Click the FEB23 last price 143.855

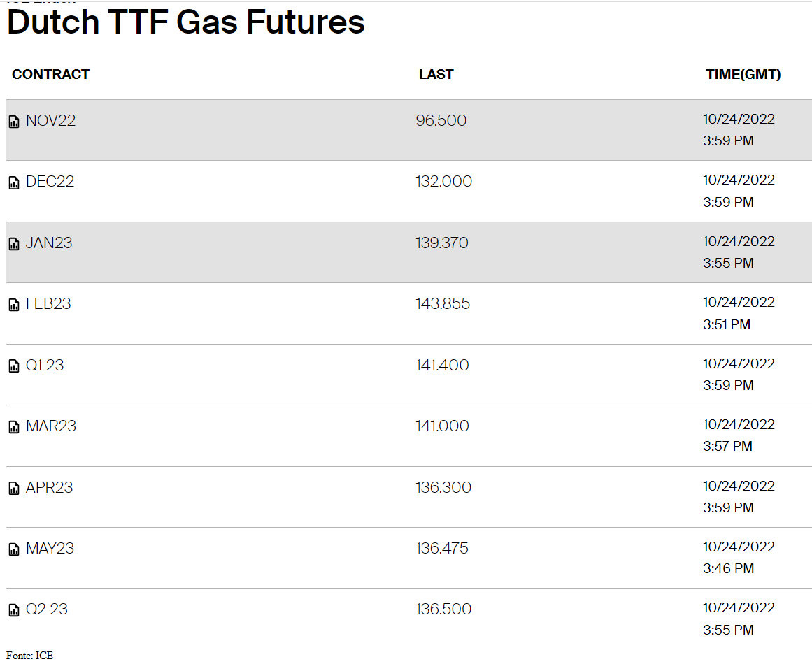(x=443, y=303)
